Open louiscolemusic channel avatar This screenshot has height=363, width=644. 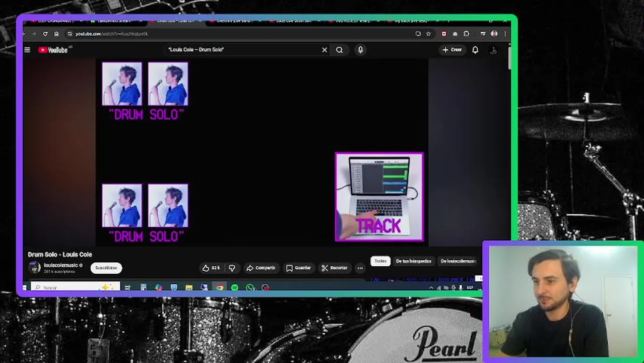pyautogui.click(x=34, y=268)
